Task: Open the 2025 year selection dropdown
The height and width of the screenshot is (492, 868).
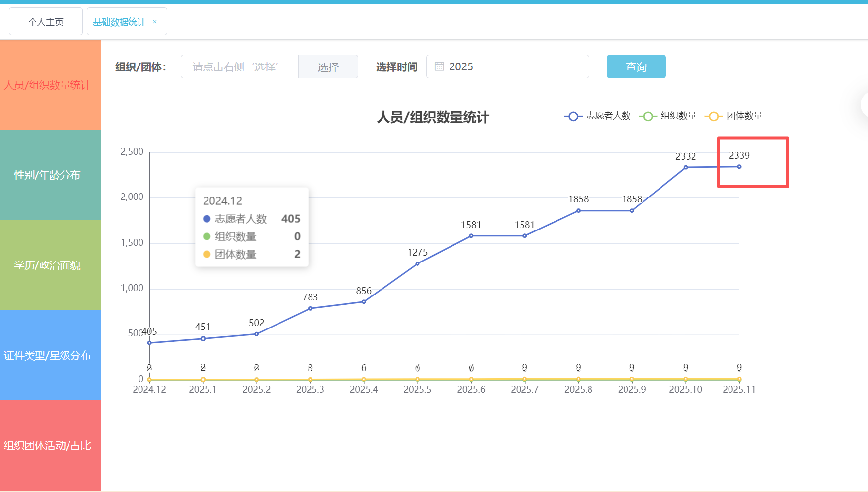Action: point(508,66)
